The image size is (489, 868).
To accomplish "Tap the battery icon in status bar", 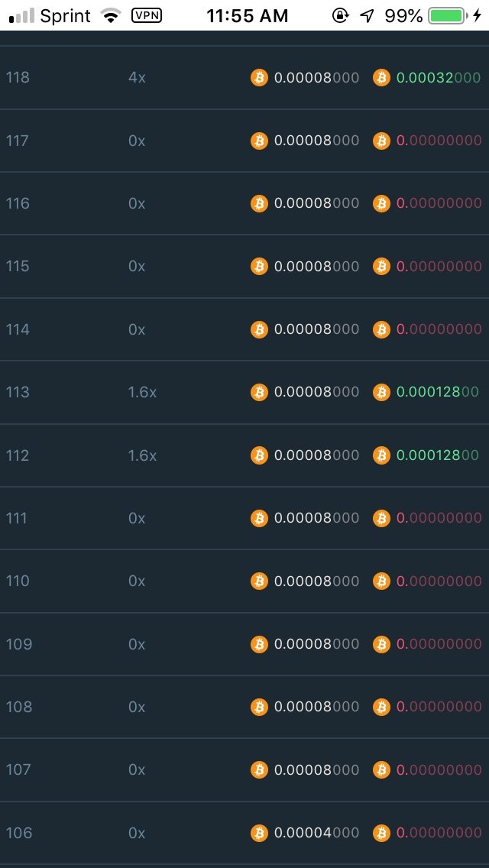I will coord(447,15).
